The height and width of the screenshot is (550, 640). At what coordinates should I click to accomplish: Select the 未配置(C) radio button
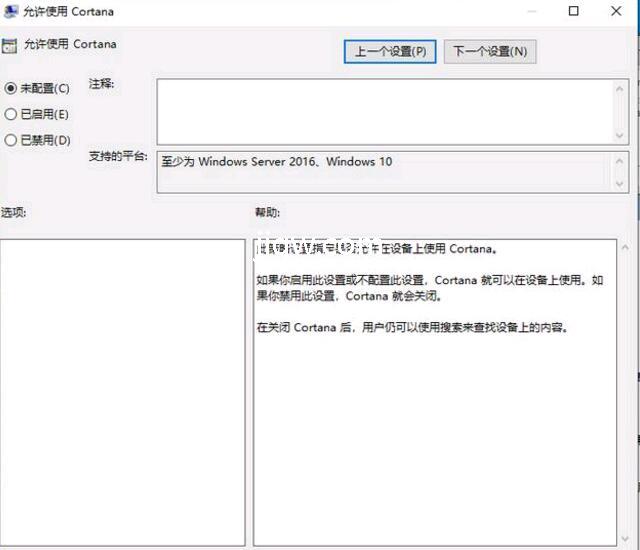click(11, 88)
